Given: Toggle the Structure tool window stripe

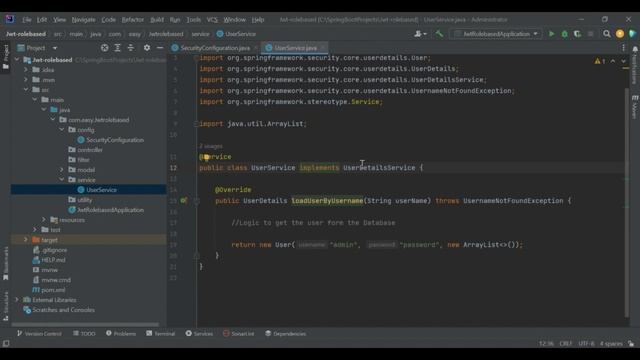Looking at the screenshot, I should 6,306.
